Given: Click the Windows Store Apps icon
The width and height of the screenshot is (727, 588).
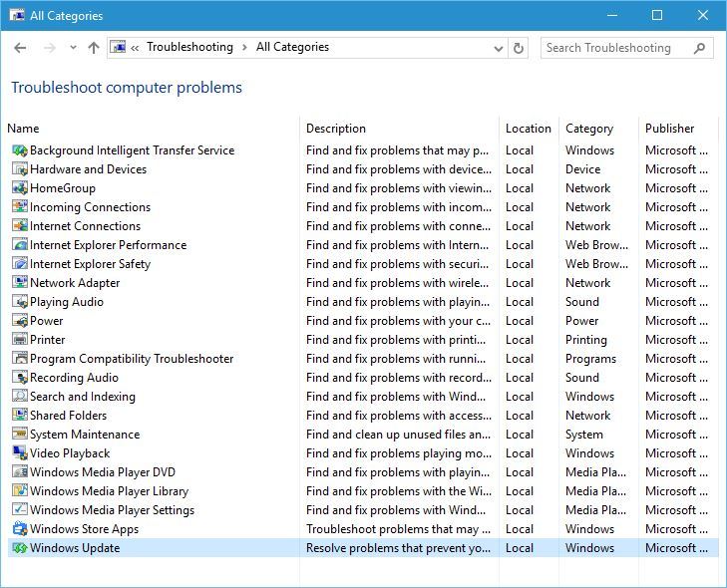Looking at the screenshot, I should pyautogui.click(x=20, y=529).
